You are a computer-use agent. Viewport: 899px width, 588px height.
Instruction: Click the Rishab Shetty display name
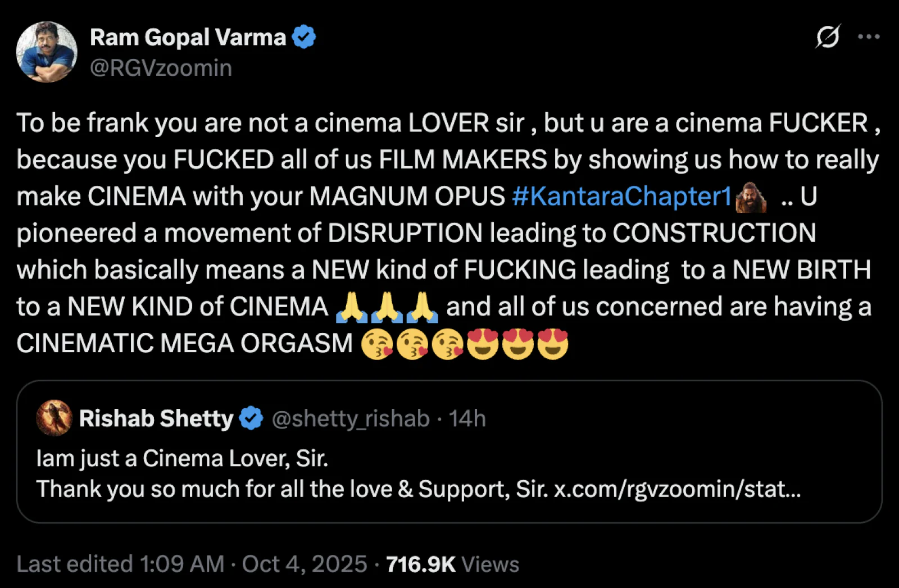click(156, 419)
